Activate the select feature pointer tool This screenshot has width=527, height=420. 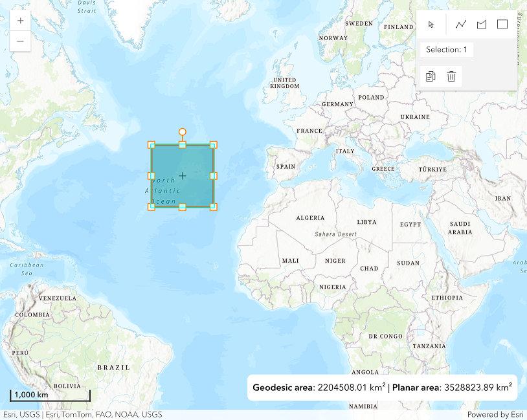pos(432,25)
